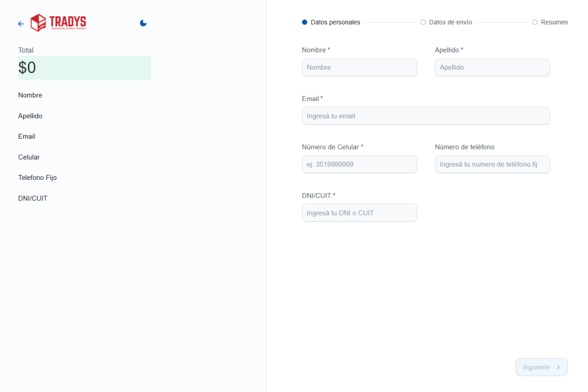Jump to the Resumen step label
The image size is (588, 392).
pos(554,22)
